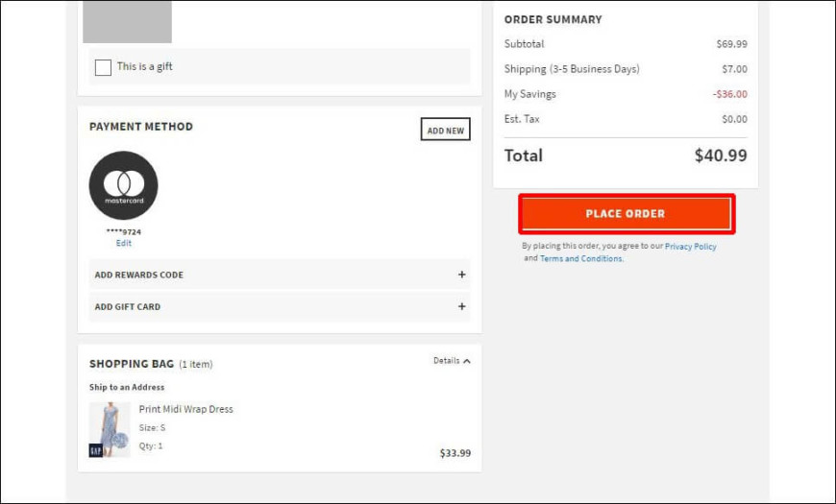
Task: Collapse details using the chevron arrow
Action: tap(467, 361)
